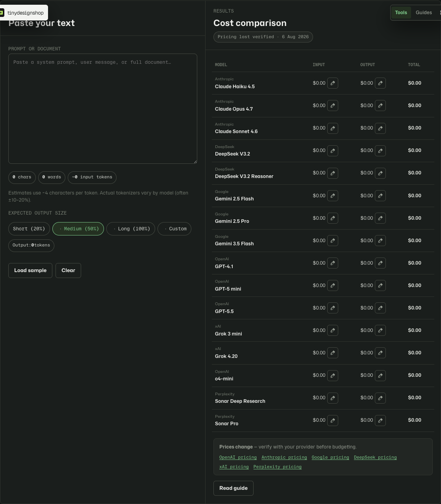Image resolution: width=441 pixels, height=504 pixels.
Task: Click the Claude Opus 4.7 model name
Action: point(234,109)
